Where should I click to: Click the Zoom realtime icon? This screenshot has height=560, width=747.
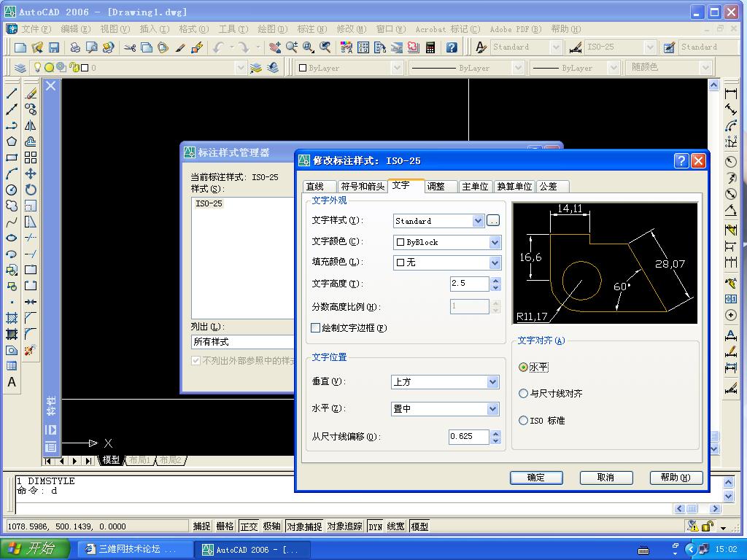coord(292,47)
